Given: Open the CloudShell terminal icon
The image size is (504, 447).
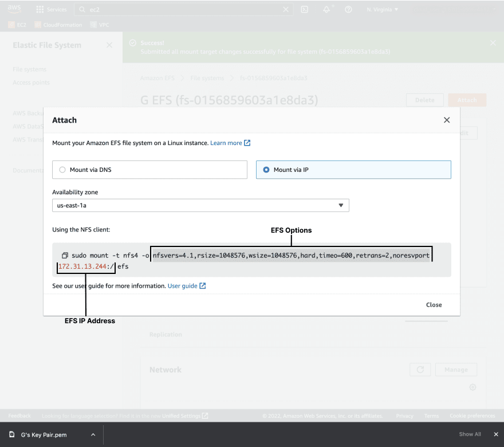Looking at the screenshot, I should tap(304, 10).
